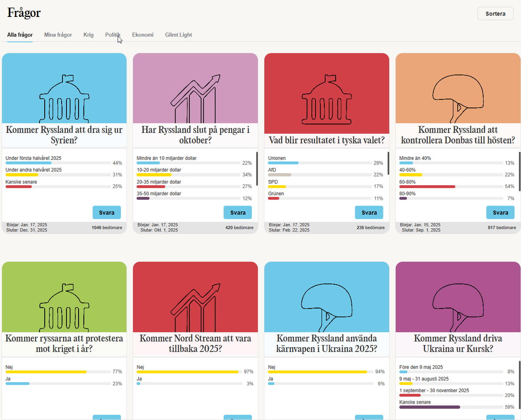The width and height of the screenshot is (521, 420).
Task: Click the helmet icon on the Kursk card
Action: (x=458, y=308)
